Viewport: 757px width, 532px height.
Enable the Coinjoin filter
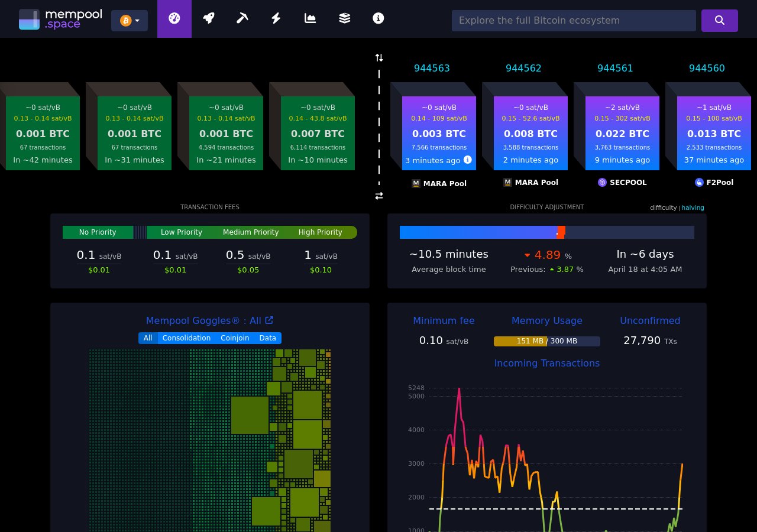(235, 338)
